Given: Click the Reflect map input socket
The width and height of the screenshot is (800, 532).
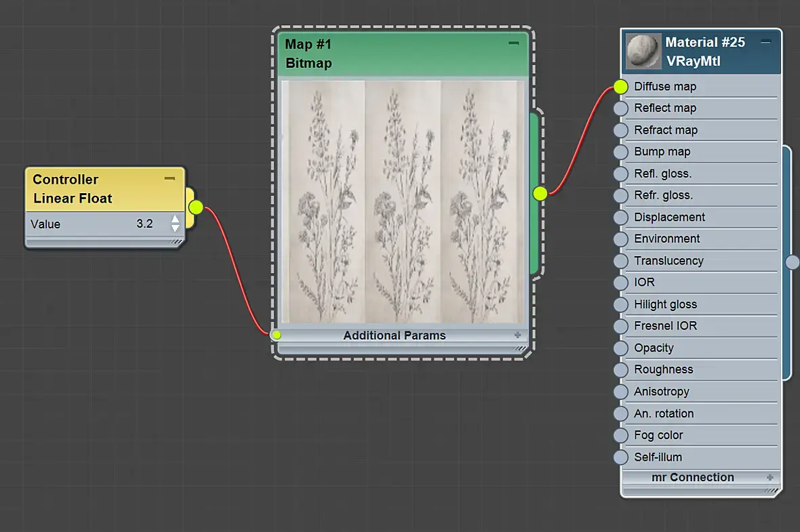Looking at the screenshot, I should tap(620, 108).
